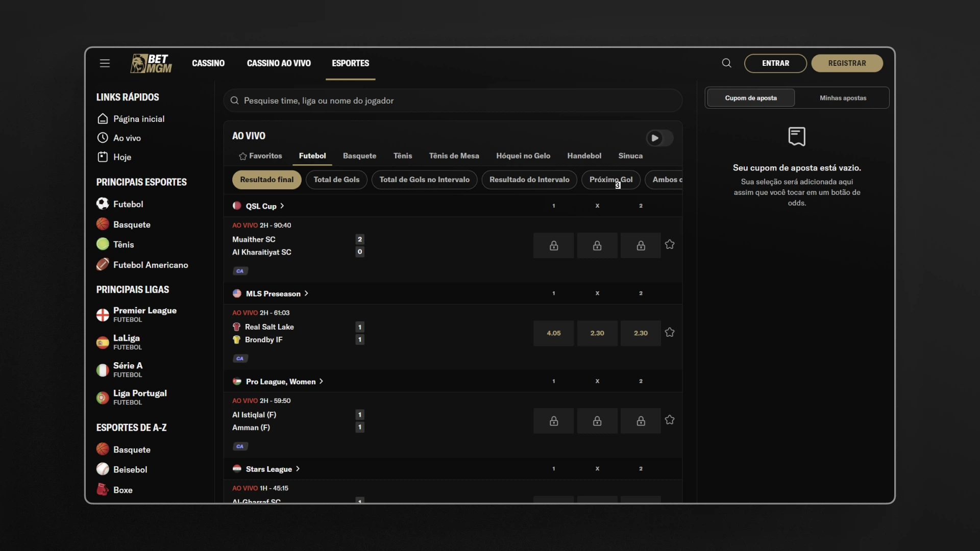The height and width of the screenshot is (551, 980).
Task: Select odds 4.05 for Real Salt Lake
Action: click(553, 333)
